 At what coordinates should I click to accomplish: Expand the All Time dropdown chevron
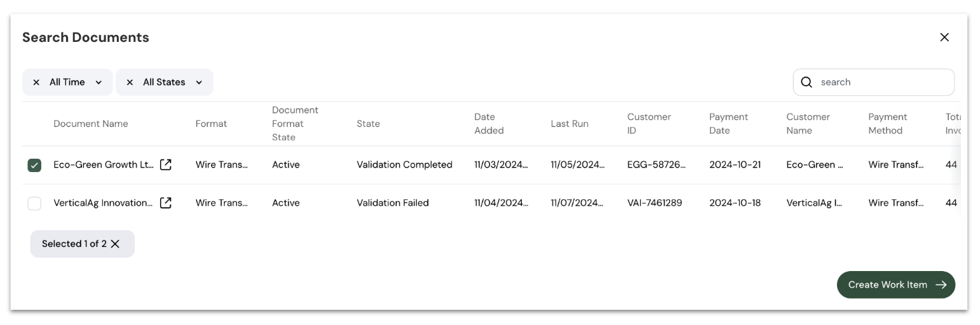coord(99,83)
